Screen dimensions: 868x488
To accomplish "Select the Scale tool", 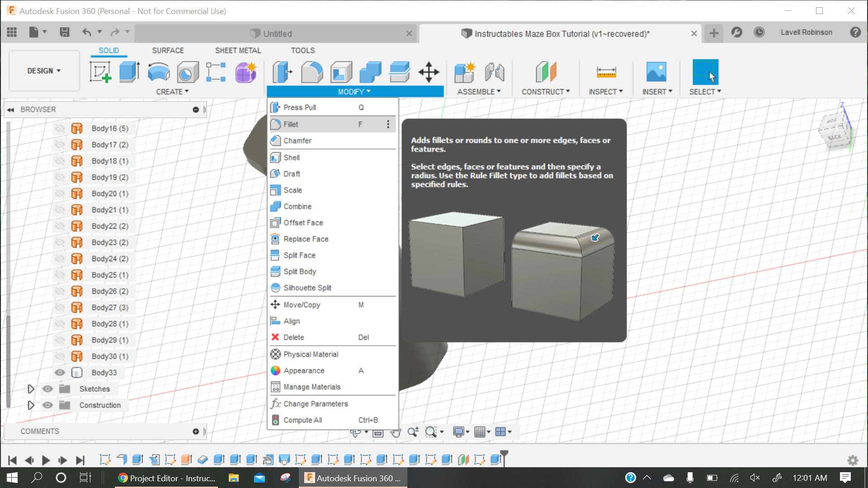I will [x=292, y=189].
